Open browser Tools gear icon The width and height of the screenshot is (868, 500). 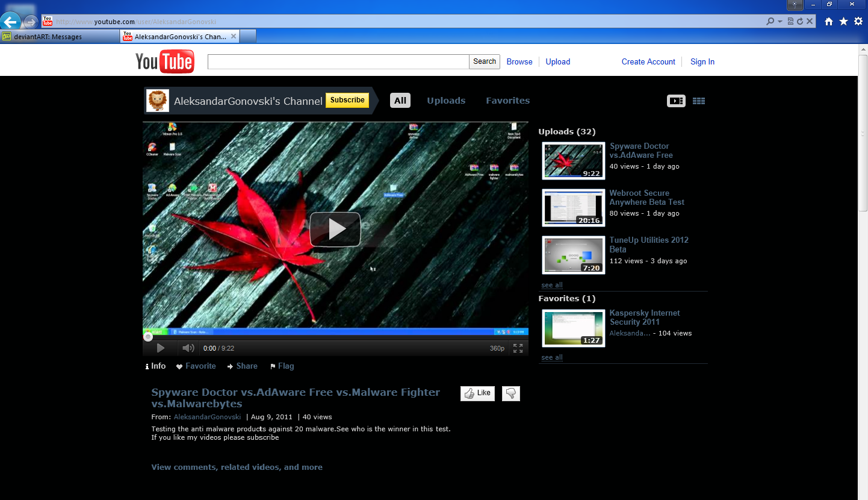coord(858,22)
